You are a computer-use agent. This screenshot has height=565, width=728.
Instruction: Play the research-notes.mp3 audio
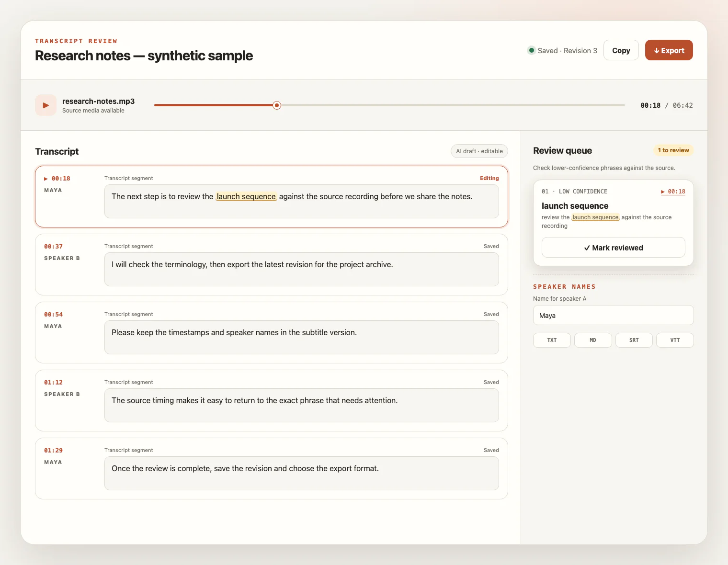point(45,105)
